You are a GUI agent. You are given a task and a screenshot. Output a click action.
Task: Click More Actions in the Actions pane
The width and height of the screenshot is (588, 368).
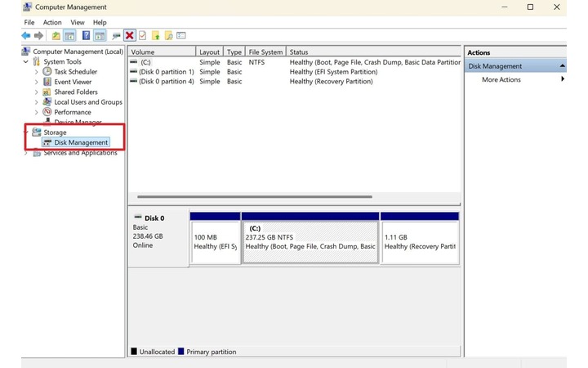(x=501, y=79)
